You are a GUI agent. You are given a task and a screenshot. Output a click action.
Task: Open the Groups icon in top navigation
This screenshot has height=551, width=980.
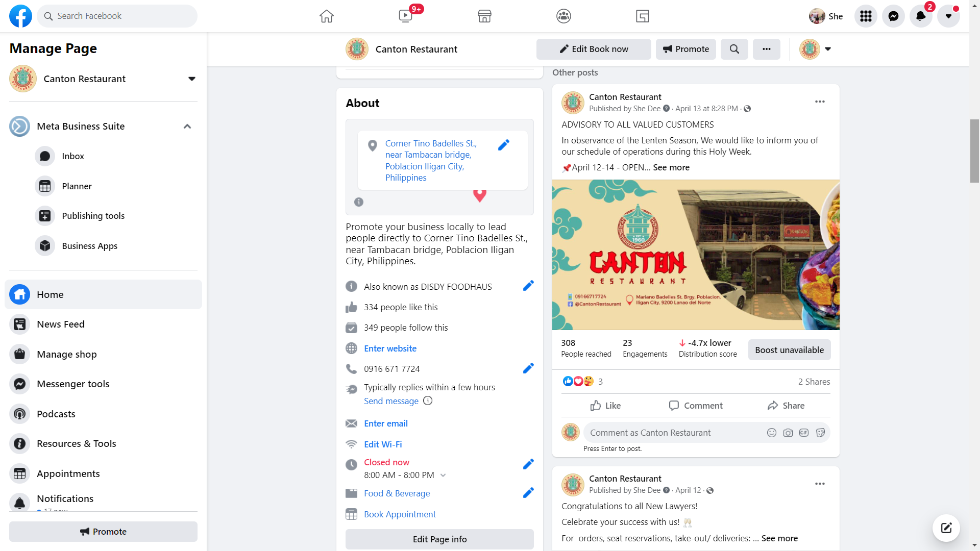pos(563,16)
